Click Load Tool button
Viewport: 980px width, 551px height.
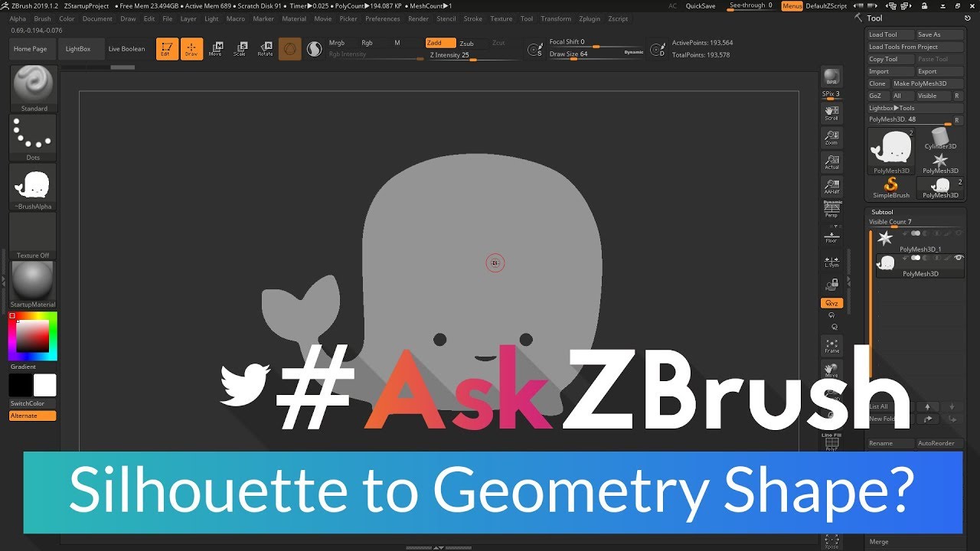pos(890,34)
